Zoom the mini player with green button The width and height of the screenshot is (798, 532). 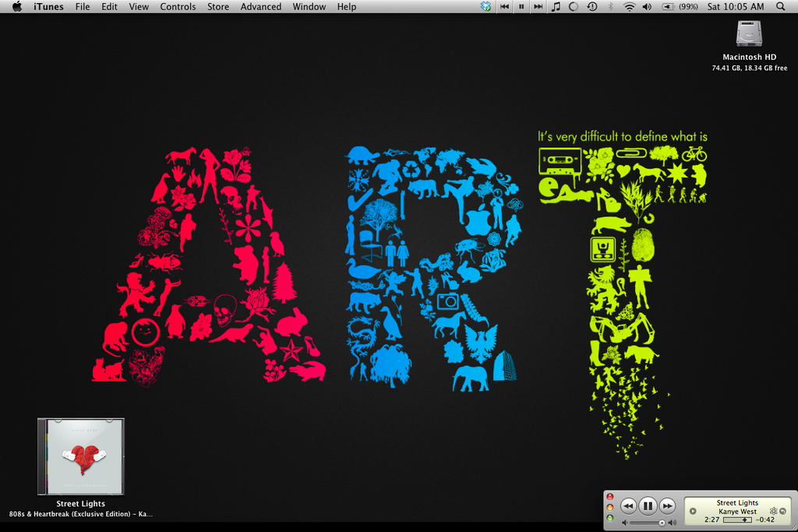[x=610, y=518]
